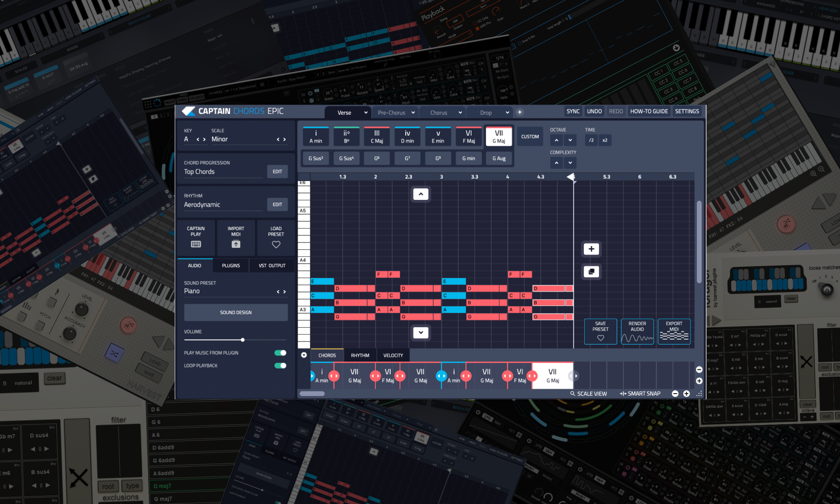The height and width of the screenshot is (504, 840).
Task: Toggle Play Music From Plugin switch
Action: [x=280, y=353]
